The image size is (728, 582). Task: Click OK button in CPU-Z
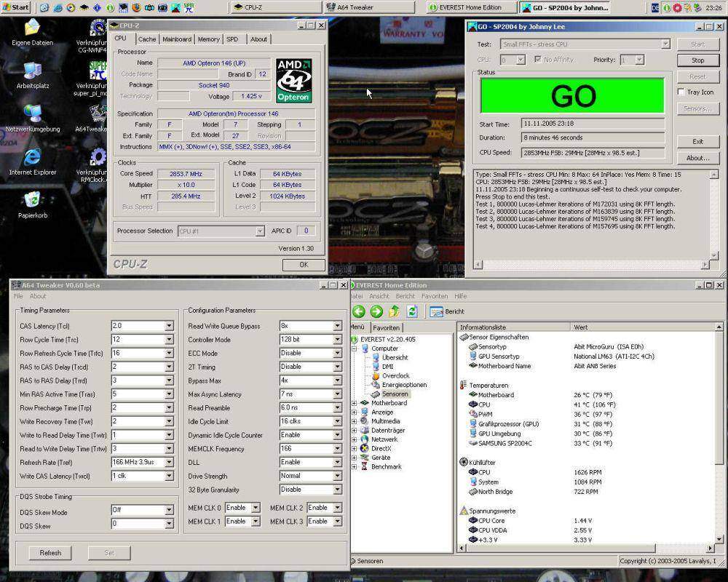pos(304,265)
